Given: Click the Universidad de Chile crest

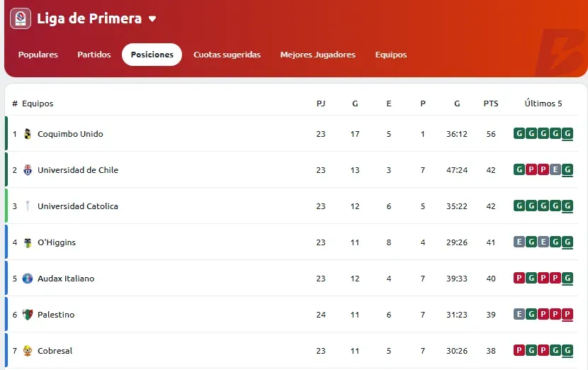Looking at the screenshot, I should 28,170.
